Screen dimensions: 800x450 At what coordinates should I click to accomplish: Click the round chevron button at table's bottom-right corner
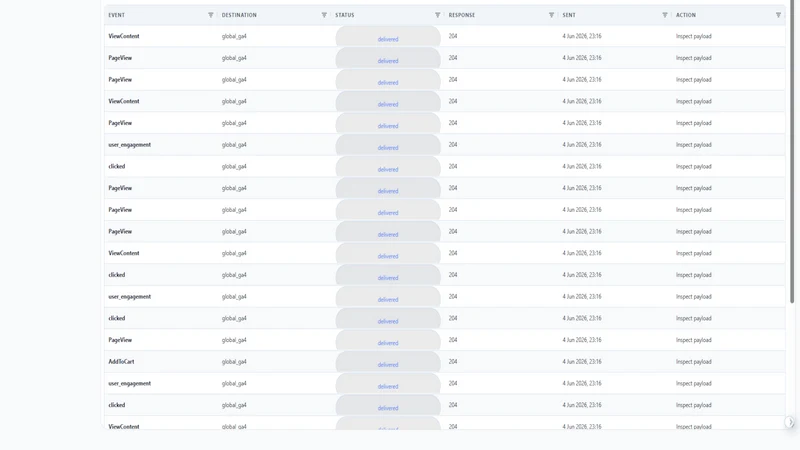pos(789,422)
